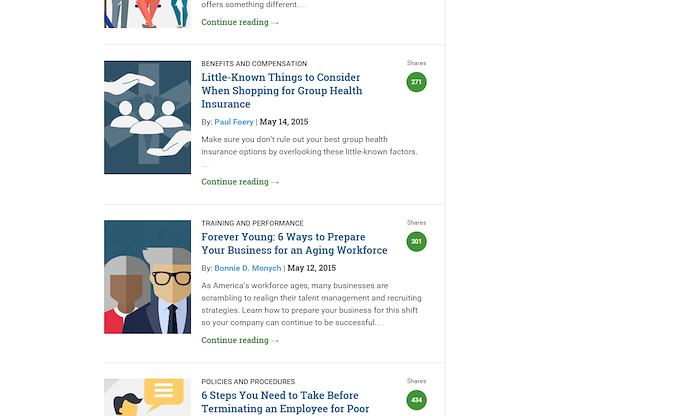Select the Training and Performance category label
The image size is (700, 416).
click(252, 223)
